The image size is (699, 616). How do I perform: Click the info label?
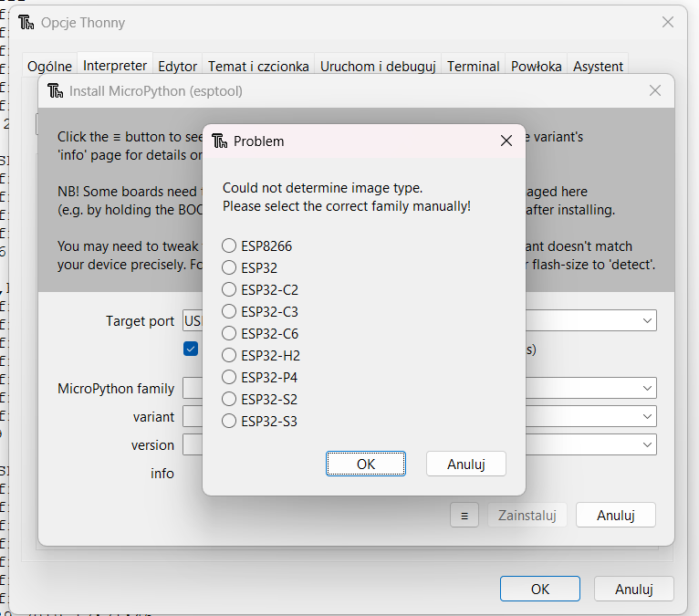point(162,474)
